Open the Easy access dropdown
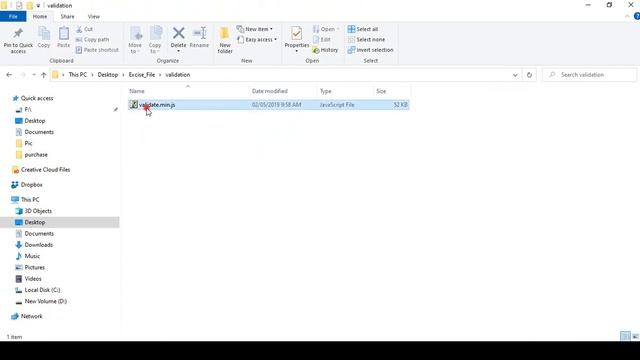Image resolution: width=640 pixels, height=360 pixels. point(257,40)
